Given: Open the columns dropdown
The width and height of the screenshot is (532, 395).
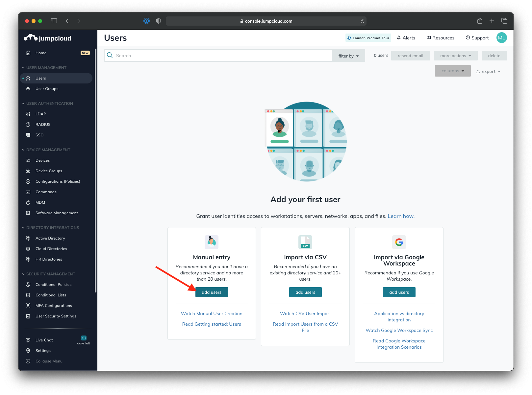Looking at the screenshot, I should [453, 71].
